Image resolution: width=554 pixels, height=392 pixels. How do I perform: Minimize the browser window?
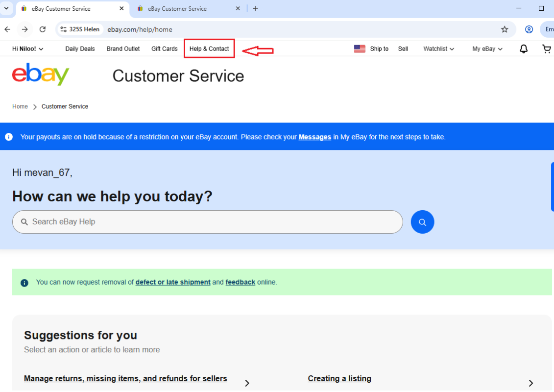click(519, 8)
